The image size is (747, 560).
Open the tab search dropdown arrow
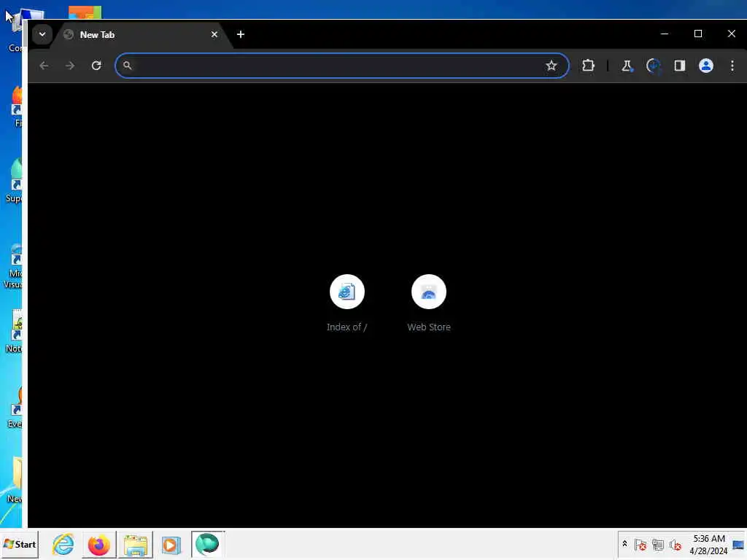pyautogui.click(x=42, y=34)
